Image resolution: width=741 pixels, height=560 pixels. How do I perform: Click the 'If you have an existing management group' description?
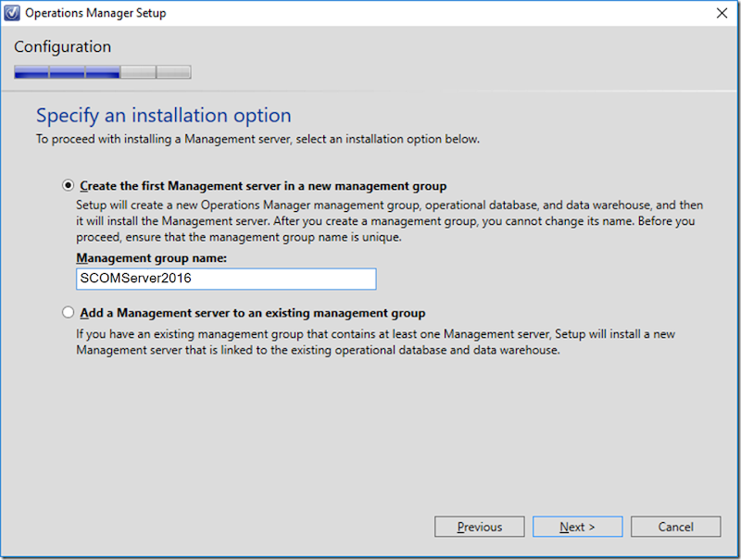click(x=376, y=342)
